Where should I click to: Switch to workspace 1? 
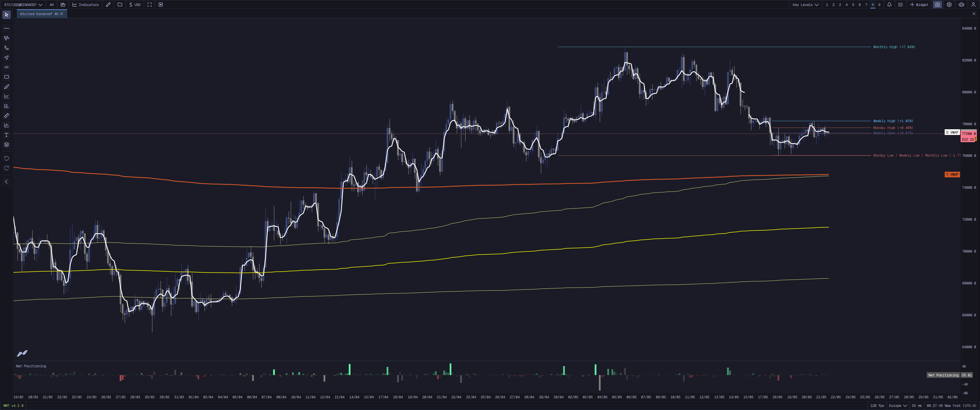point(827,5)
